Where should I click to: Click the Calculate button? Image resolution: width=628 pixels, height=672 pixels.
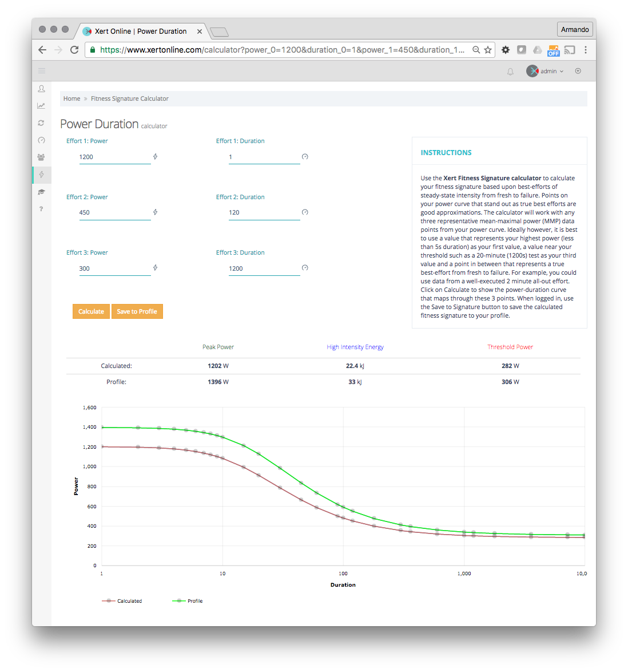coord(91,311)
